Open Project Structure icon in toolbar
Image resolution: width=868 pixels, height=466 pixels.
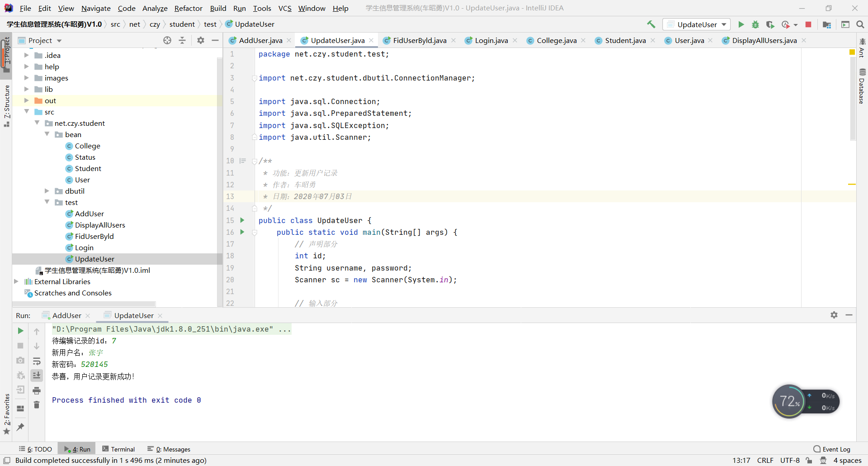coord(827,24)
